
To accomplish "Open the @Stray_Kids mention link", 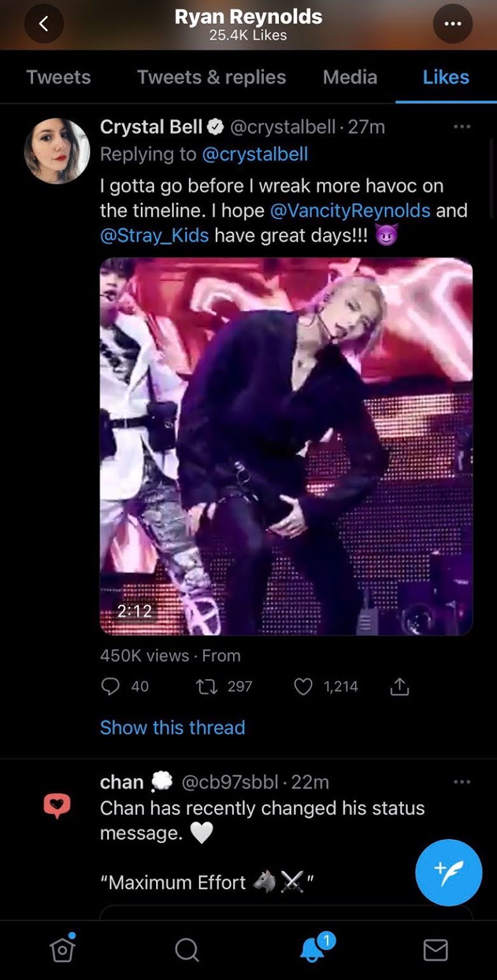I will click(x=154, y=235).
